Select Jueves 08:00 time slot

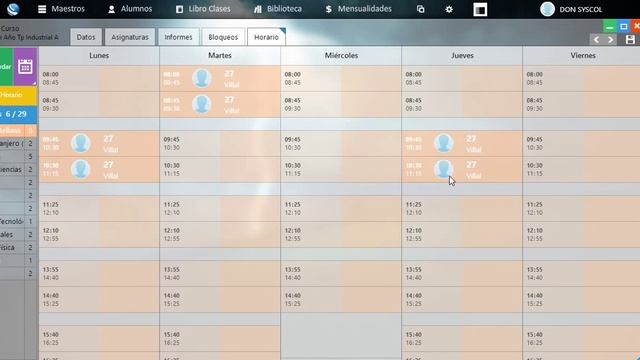(462, 78)
